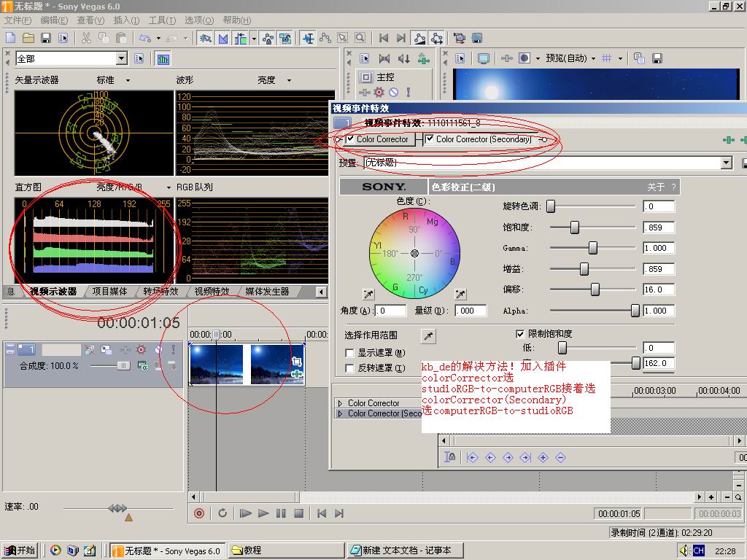This screenshot has width=747, height=560.
Task: Enable the 显示遮罩 checkbox
Action: pyautogui.click(x=349, y=353)
